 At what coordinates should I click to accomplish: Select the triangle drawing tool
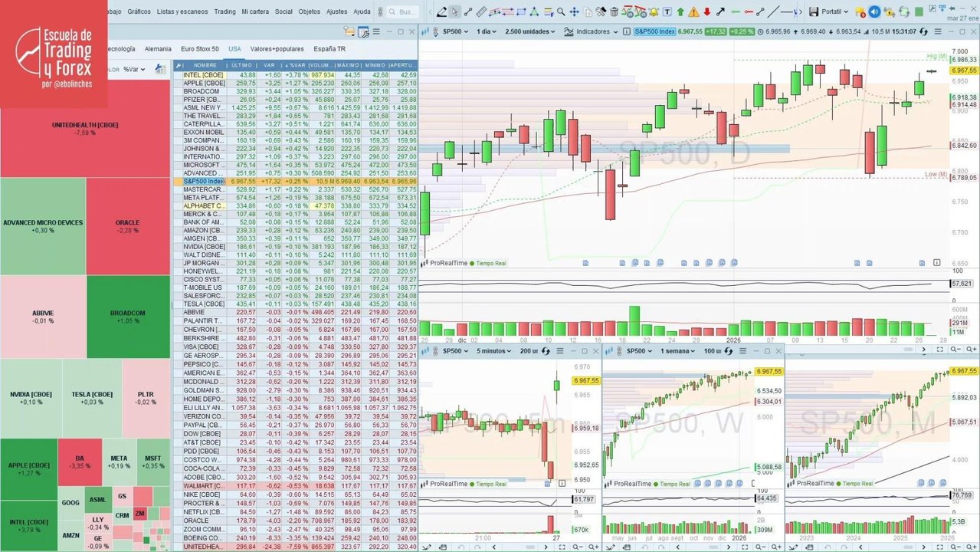pyautogui.click(x=534, y=11)
